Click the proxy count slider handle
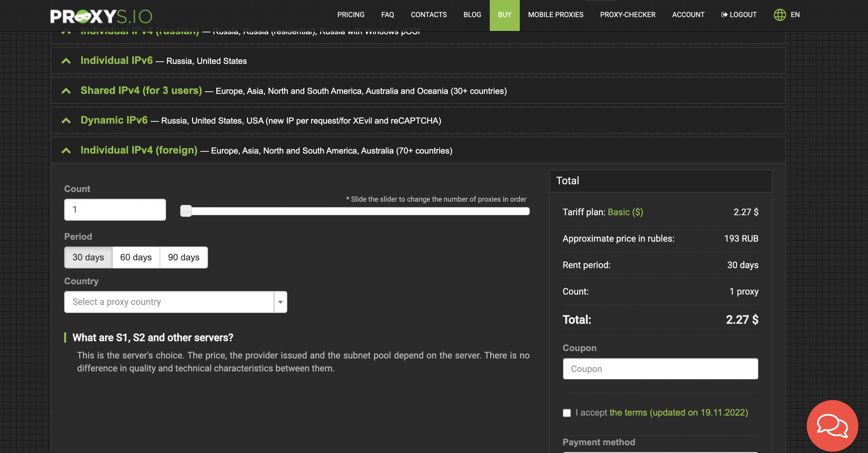Screen dimensions: 868x453 pyautogui.click(x=186, y=210)
